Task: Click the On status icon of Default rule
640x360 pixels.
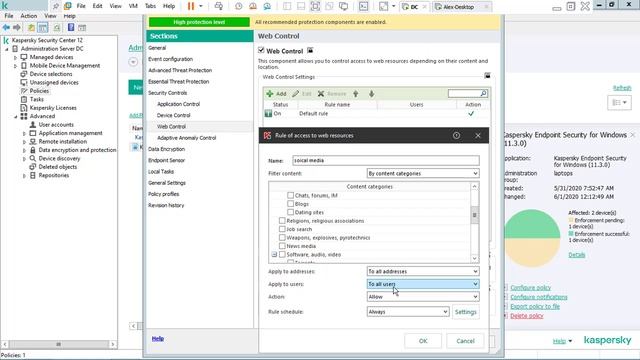Action: pyautogui.click(x=268, y=113)
